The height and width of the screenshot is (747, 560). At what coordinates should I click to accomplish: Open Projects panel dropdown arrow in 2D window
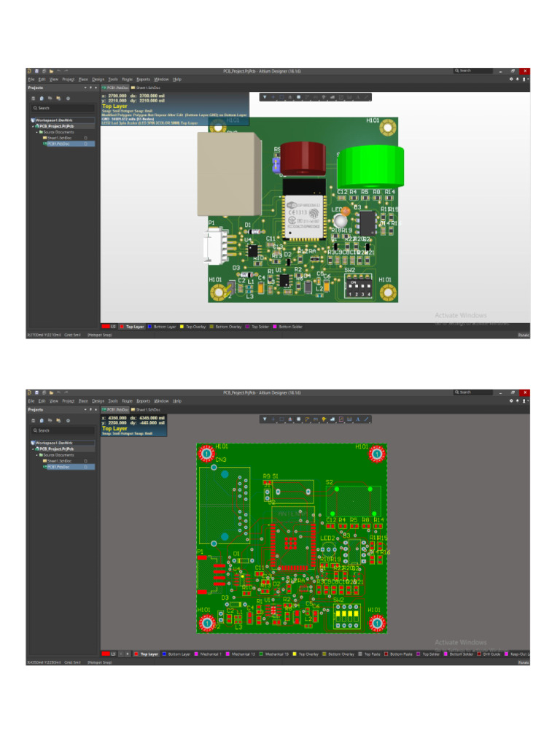click(85, 410)
